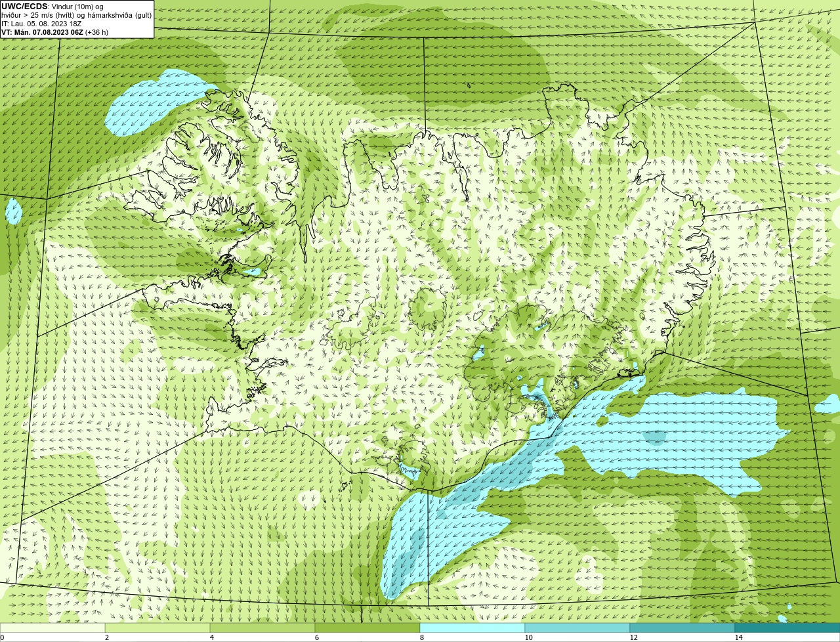This screenshot has height=642, width=840.
Task: Click the scale label '12'
Action: 633,637
